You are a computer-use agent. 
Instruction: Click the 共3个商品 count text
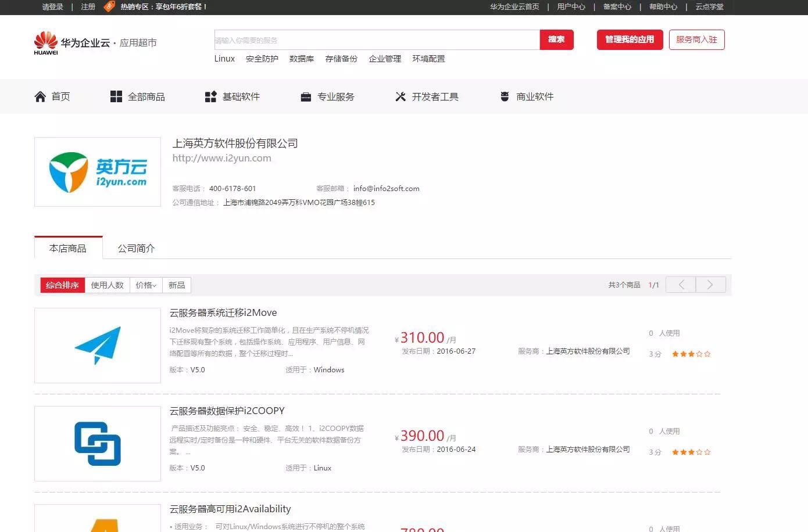pyautogui.click(x=624, y=285)
